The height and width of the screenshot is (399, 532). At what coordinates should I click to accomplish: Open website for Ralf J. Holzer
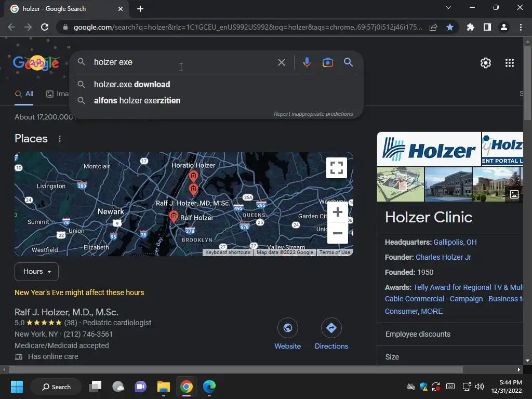288,334
